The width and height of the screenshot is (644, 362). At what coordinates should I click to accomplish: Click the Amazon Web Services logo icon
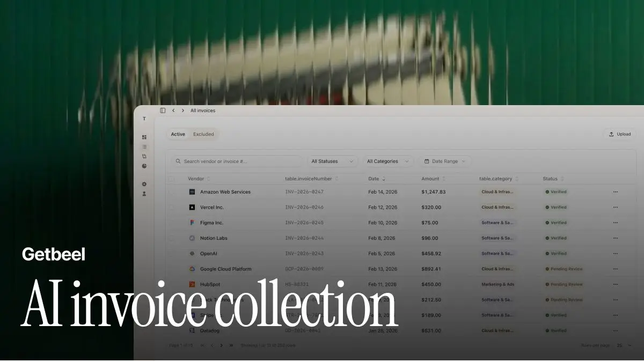click(x=192, y=192)
